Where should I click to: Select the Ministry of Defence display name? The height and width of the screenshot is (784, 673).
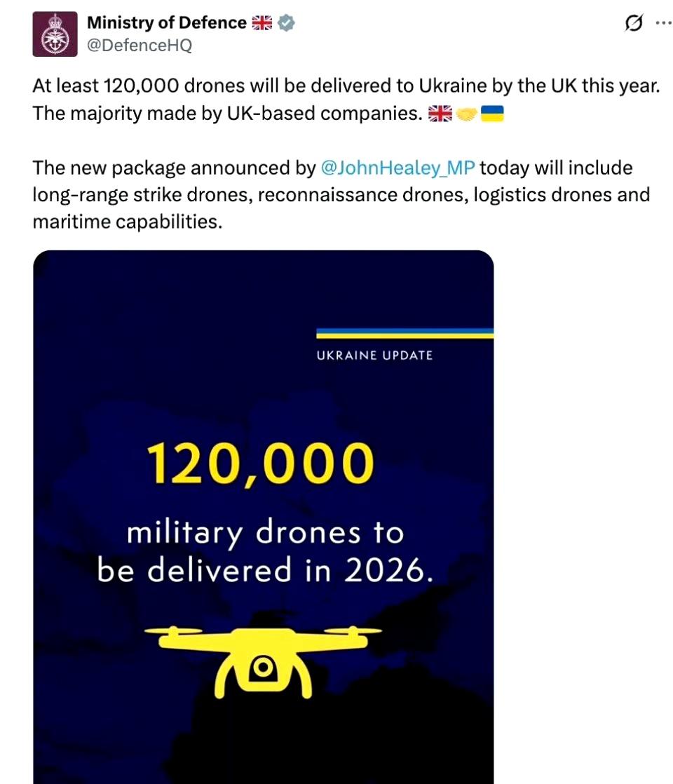point(167,22)
